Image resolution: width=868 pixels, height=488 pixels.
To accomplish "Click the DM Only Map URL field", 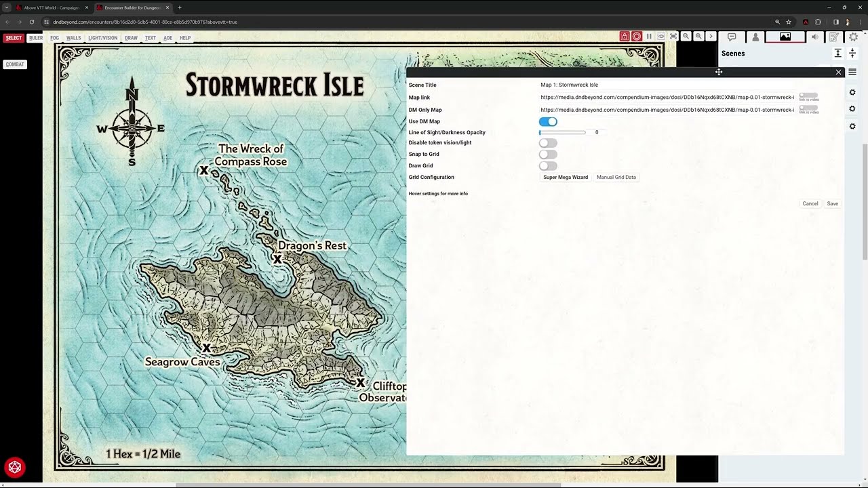I will (667, 110).
